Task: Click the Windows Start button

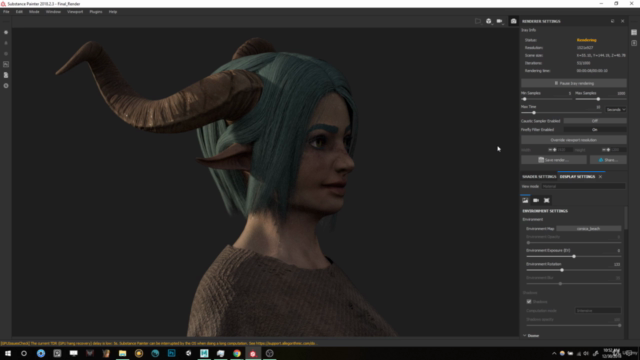Action: 8,353
